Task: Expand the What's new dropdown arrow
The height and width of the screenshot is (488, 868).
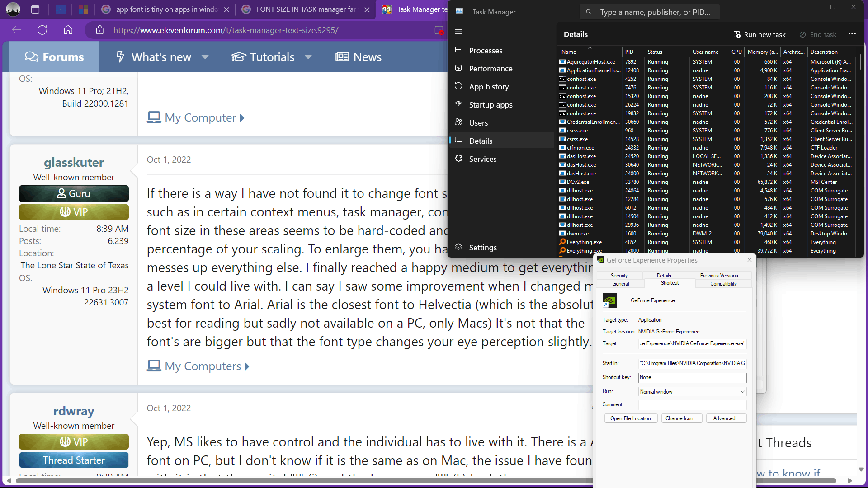Action: (205, 57)
